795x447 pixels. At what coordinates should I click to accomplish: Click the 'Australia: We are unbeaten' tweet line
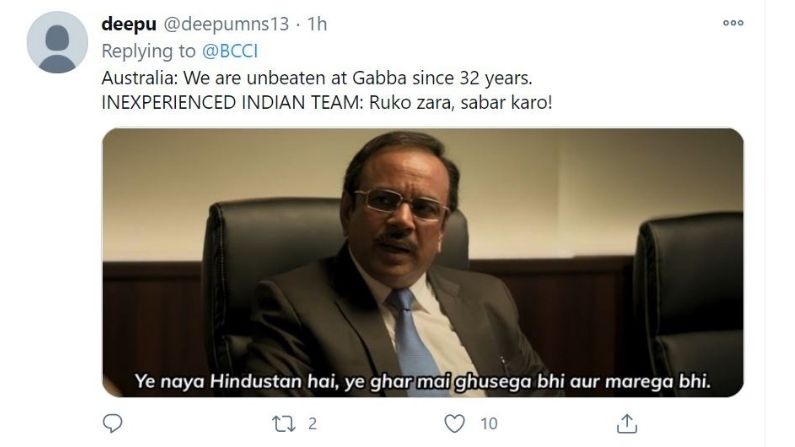(x=317, y=78)
